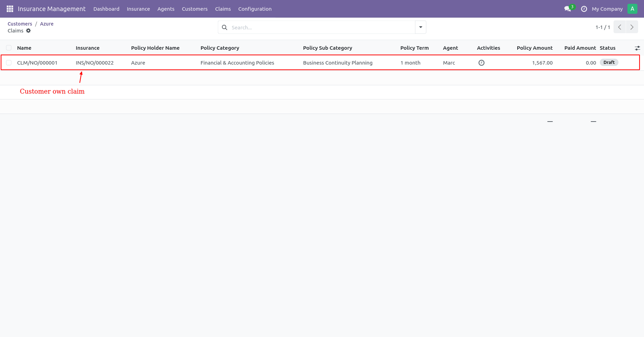Focus the Search input field
Viewport: 644px width, 337px height.
tap(321, 27)
